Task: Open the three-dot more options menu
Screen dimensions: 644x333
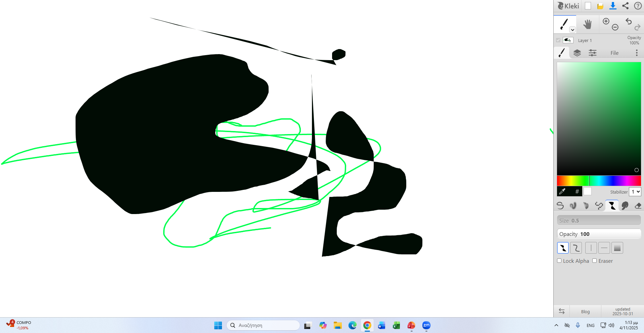Action: click(637, 53)
